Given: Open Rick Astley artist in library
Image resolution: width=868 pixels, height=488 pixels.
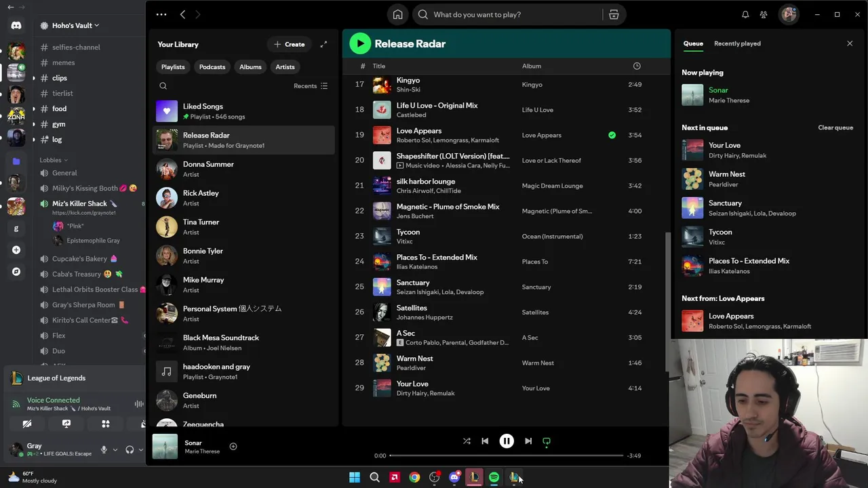Looking at the screenshot, I should 244,198.
